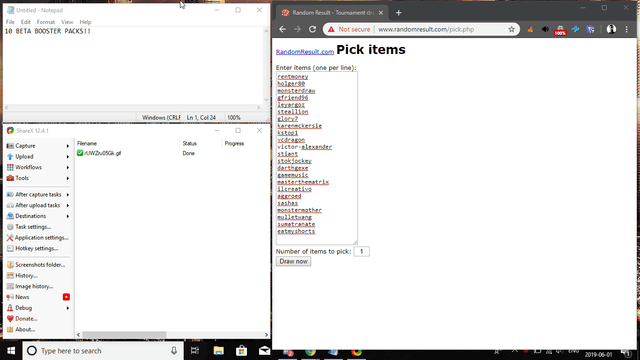640x360 pixels.
Task: Click the ShareX Donate heart icon
Action: 10,319
